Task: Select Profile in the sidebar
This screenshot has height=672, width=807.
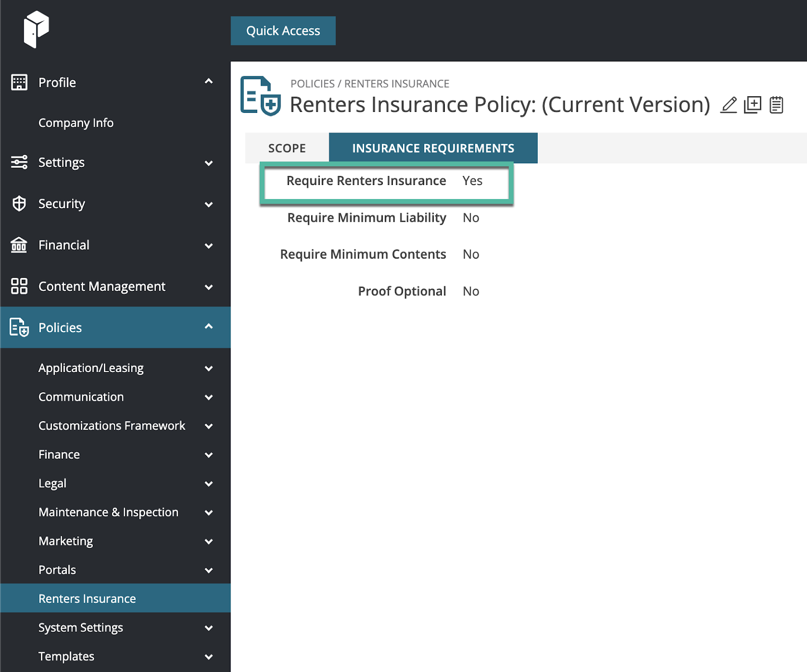Action: click(57, 82)
